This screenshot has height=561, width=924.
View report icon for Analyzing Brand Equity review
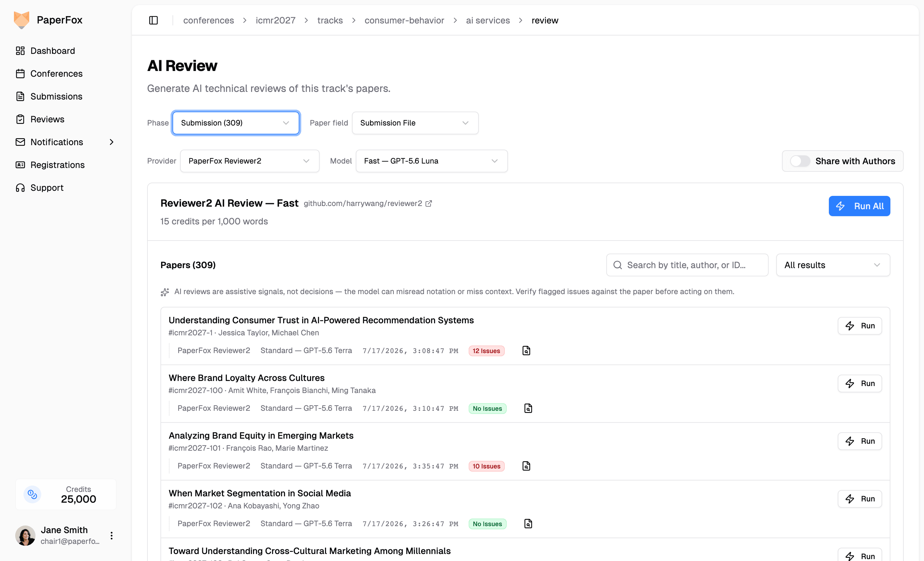pyautogui.click(x=526, y=466)
